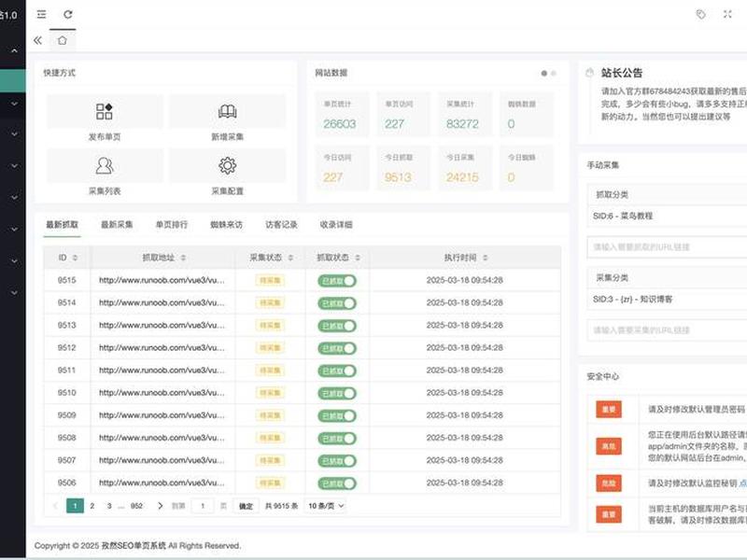Click the first carousel dot in 网站数据
The height and width of the screenshot is (560, 747).
point(544,74)
